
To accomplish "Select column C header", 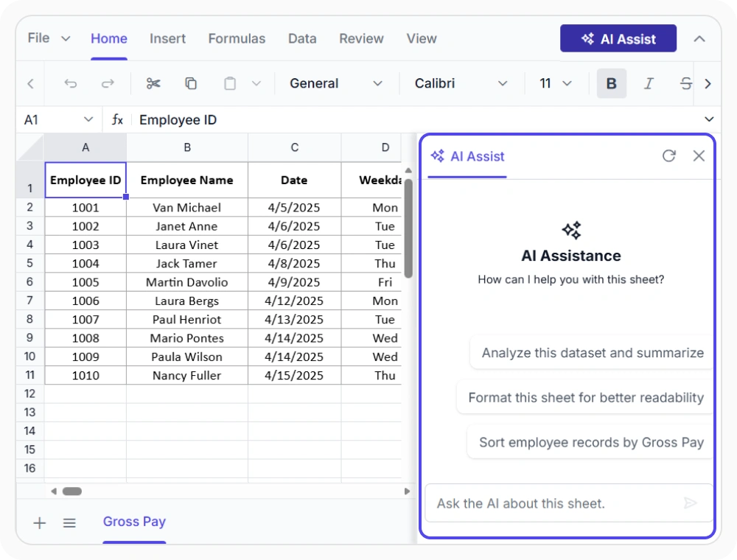I will pos(294,147).
